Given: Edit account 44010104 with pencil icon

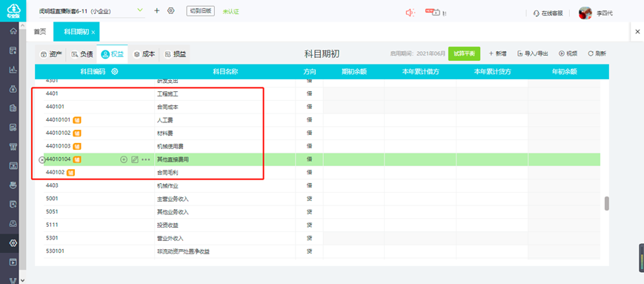Looking at the screenshot, I should pos(135,159).
